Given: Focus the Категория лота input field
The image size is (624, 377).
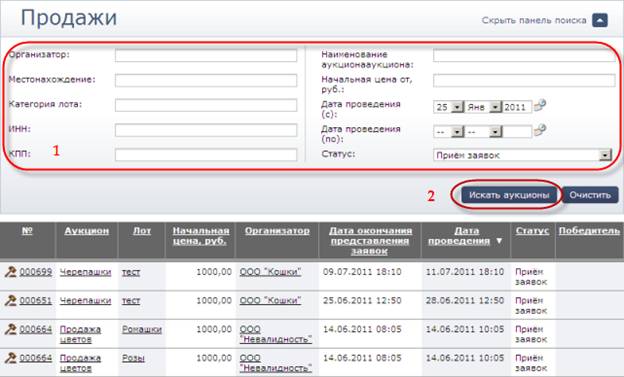Looking at the screenshot, I should [x=206, y=105].
